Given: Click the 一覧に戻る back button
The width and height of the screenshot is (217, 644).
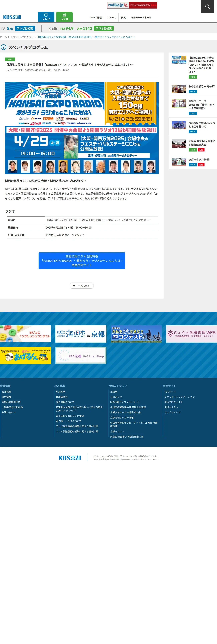Looking at the screenshot, I should [82, 286].
